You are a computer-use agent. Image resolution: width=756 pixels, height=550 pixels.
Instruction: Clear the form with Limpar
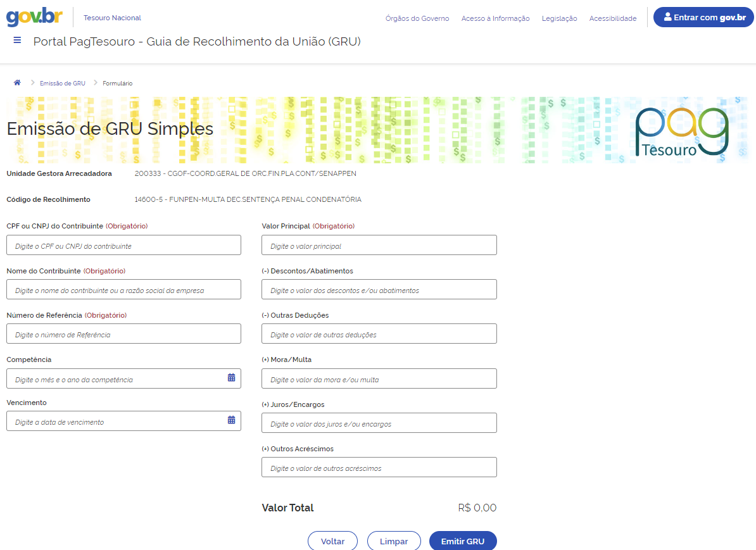[x=393, y=541]
